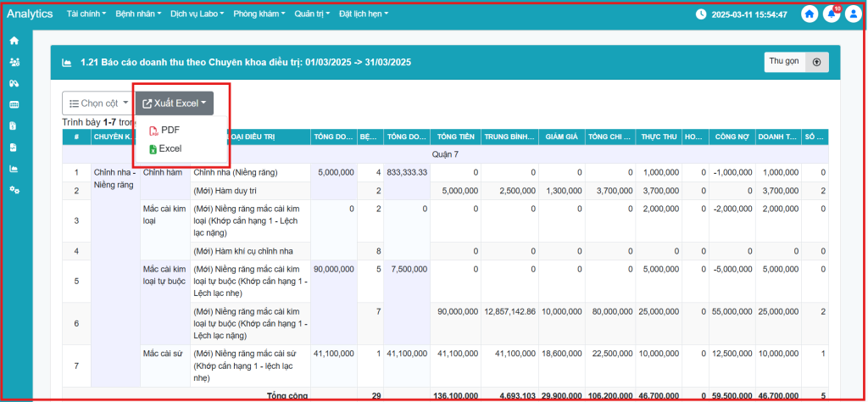Image resolution: width=868 pixels, height=402 pixels.
Task: Open settings gears icon in sidebar
Action: pyautogui.click(x=14, y=189)
